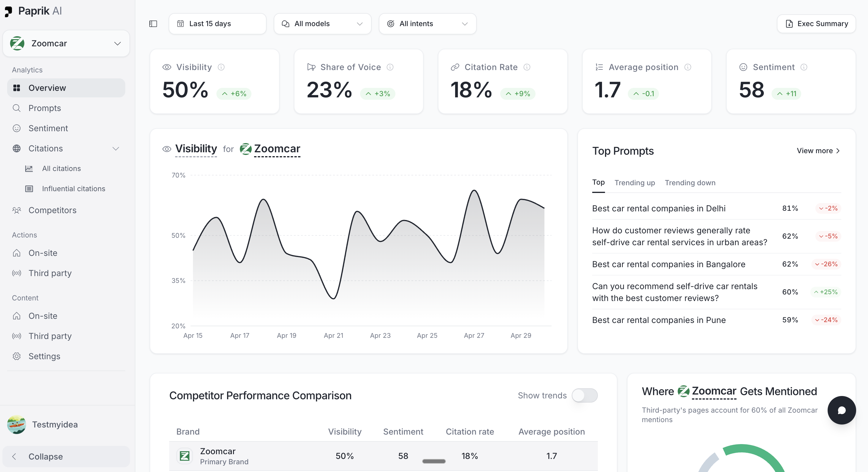This screenshot has width=868, height=472.
Task: Click the Exec Summary document icon
Action: [x=789, y=23]
